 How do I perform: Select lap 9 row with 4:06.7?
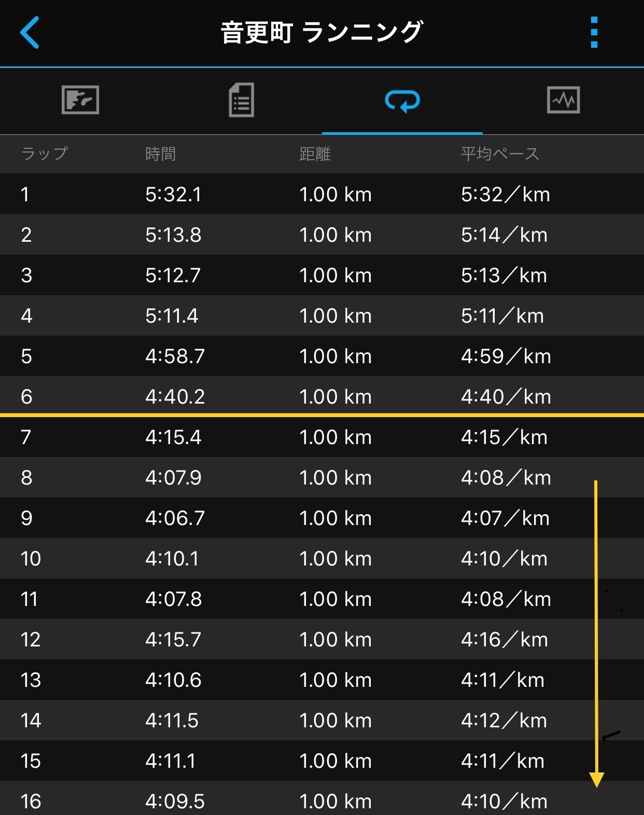tap(322, 518)
